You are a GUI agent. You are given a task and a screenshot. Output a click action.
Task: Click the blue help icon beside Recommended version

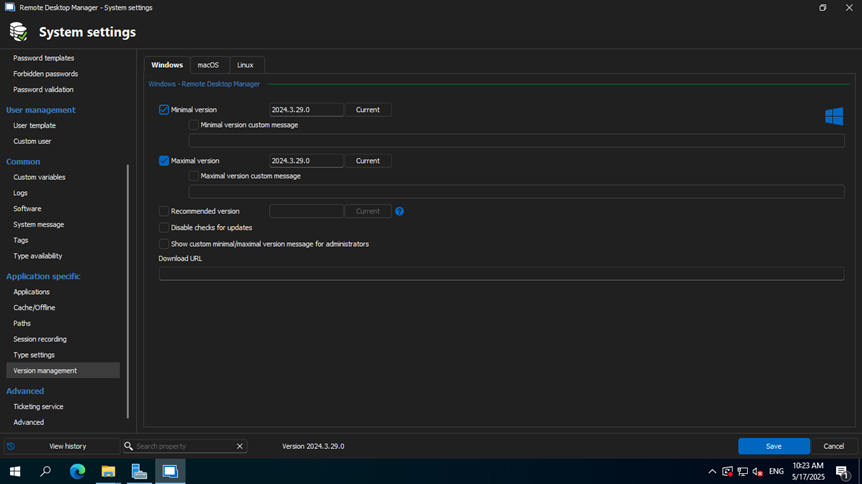point(400,211)
